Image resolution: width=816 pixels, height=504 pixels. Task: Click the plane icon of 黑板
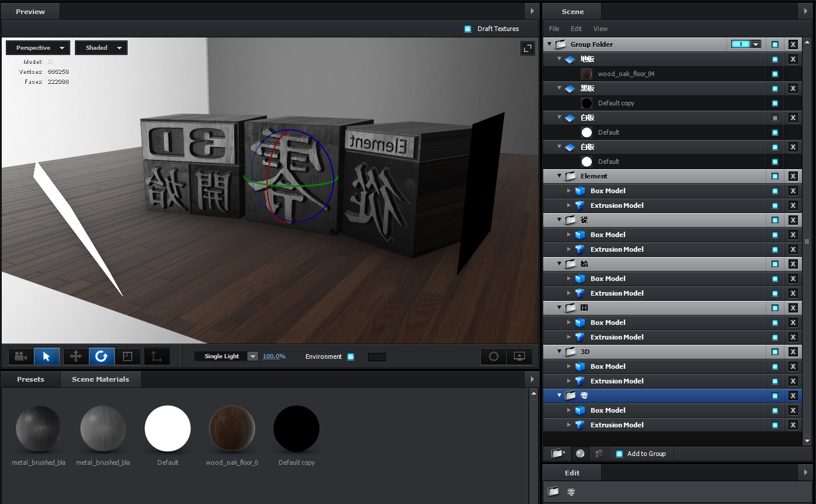(571, 88)
